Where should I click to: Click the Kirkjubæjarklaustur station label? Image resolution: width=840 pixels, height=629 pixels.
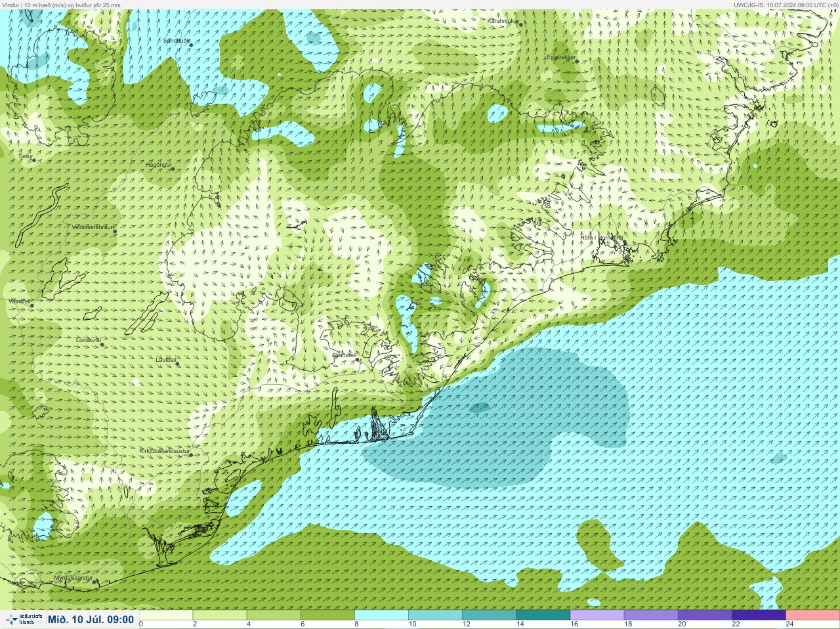tap(165, 452)
